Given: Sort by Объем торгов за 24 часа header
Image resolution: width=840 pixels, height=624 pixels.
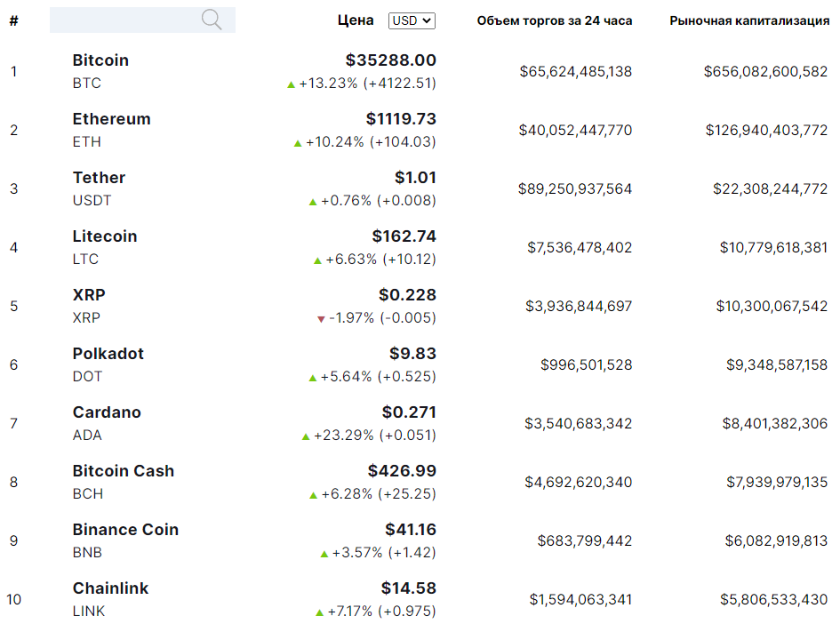Looking at the screenshot, I should pos(555,20).
